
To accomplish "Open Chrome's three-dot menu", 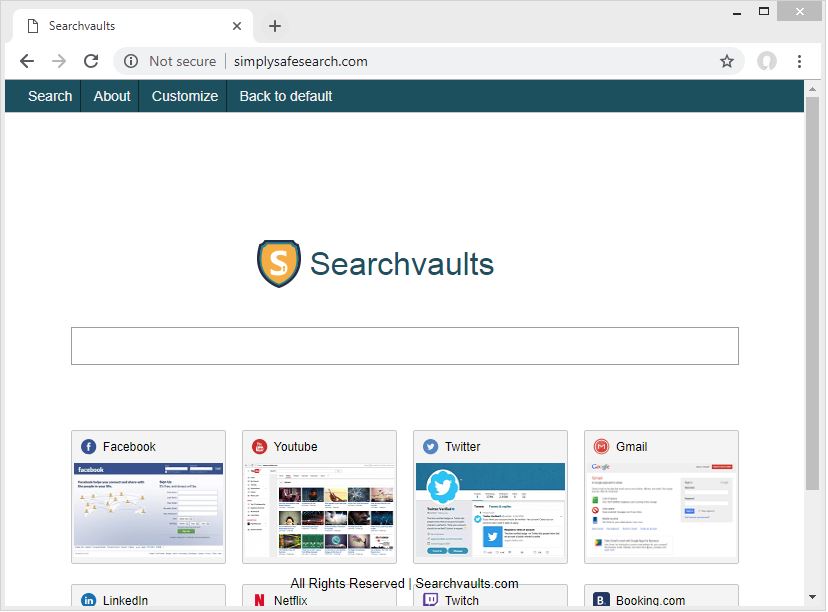I will (799, 61).
